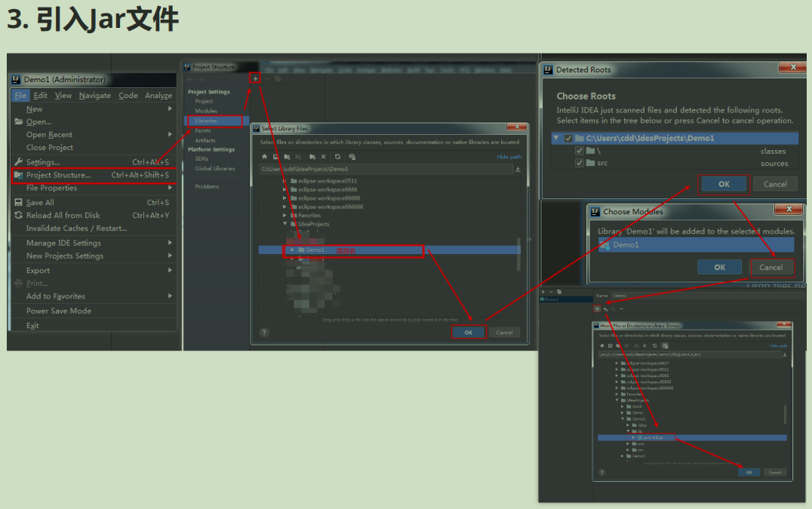Click the floppy disk icon beside Save All
The width and height of the screenshot is (812, 509).
pyautogui.click(x=19, y=202)
